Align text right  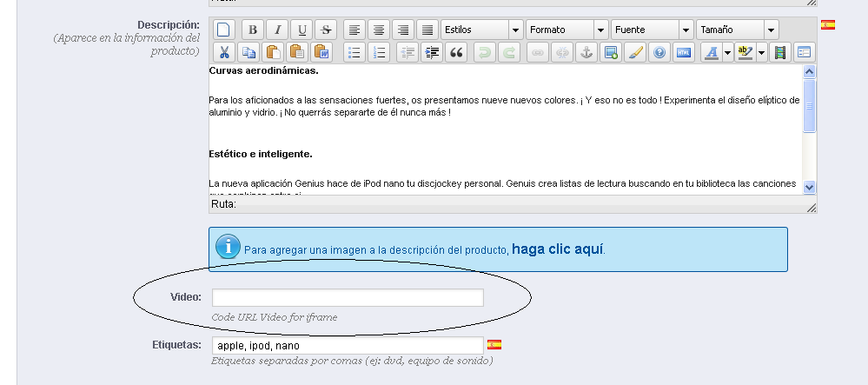pyautogui.click(x=403, y=30)
